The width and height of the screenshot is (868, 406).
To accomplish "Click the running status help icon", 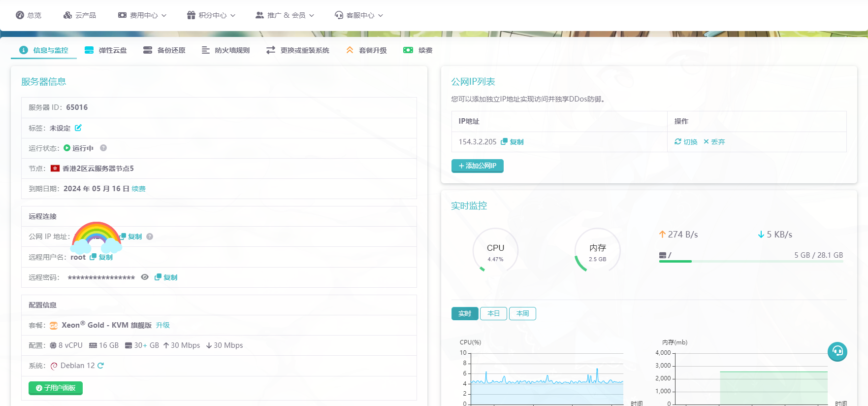I will click(103, 148).
